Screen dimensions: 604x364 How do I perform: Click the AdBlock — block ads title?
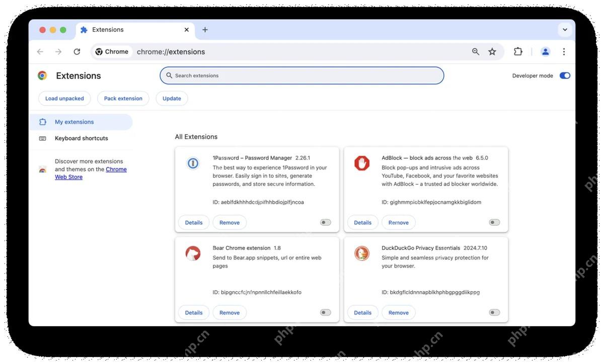pyautogui.click(x=427, y=158)
